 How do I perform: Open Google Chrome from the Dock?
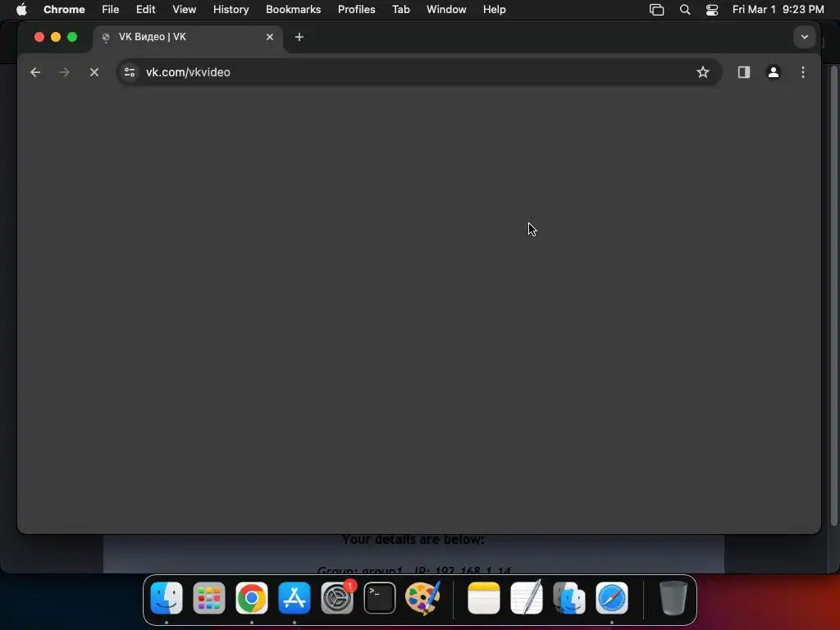(x=252, y=598)
